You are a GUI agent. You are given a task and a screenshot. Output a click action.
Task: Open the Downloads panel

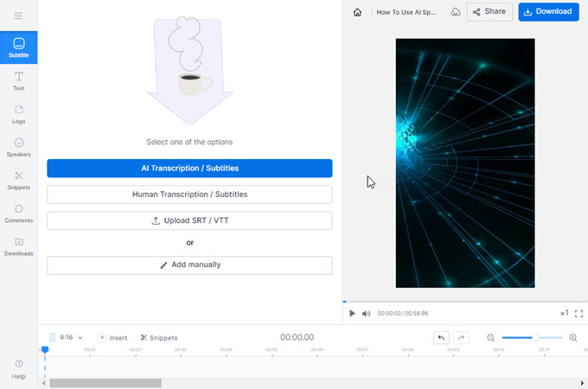click(x=18, y=246)
